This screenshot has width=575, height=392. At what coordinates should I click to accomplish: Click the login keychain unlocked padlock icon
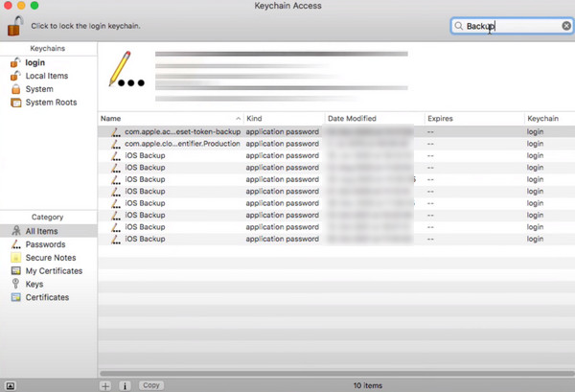(x=15, y=62)
